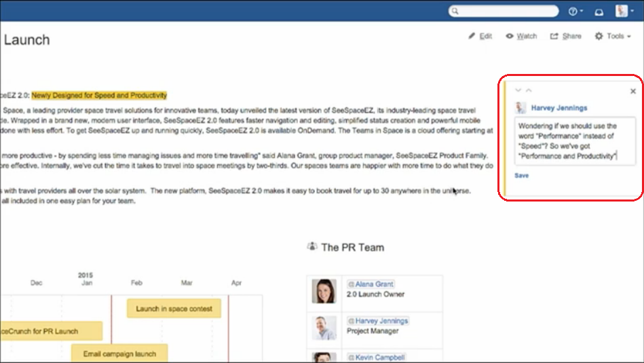
Task: Open the Tools dropdown menu
Action: (x=613, y=36)
